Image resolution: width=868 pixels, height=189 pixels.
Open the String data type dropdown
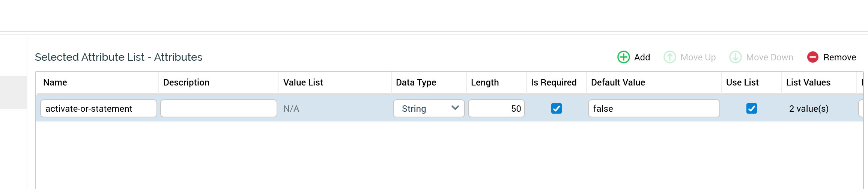429,108
